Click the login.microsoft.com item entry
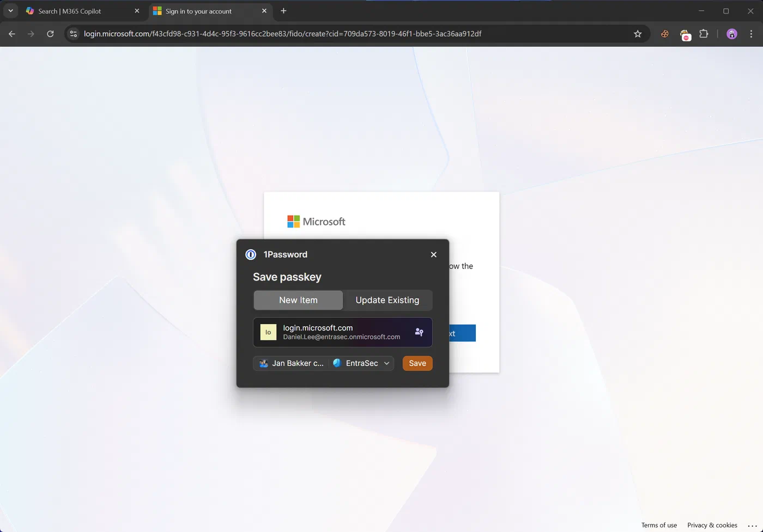The width and height of the screenshot is (763, 532). [343, 332]
